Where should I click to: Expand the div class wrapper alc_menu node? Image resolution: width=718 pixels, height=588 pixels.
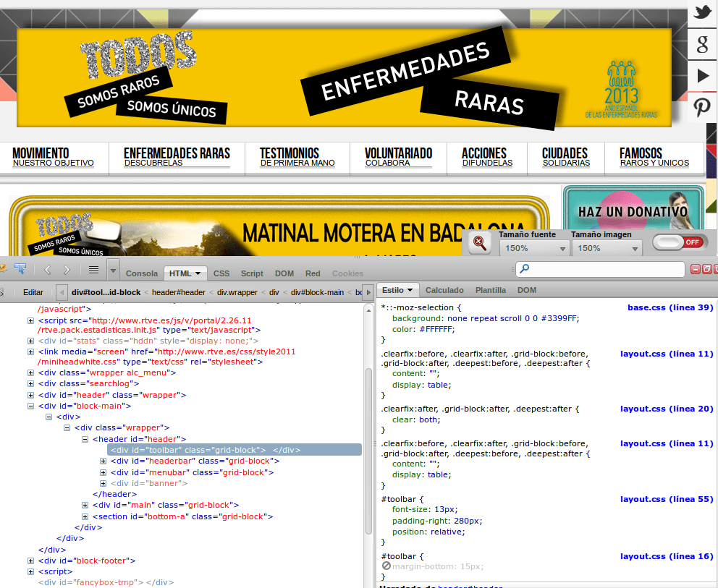coord(30,372)
